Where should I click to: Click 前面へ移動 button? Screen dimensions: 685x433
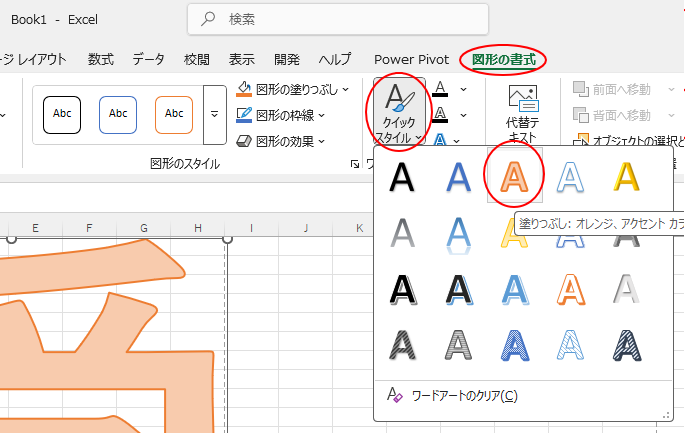tap(612, 90)
